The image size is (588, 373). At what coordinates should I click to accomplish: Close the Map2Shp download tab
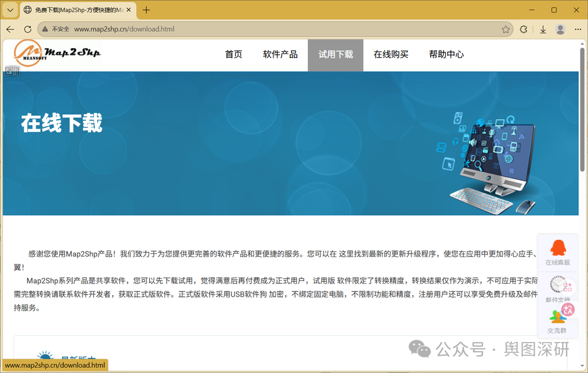pyautogui.click(x=129, y=10)
